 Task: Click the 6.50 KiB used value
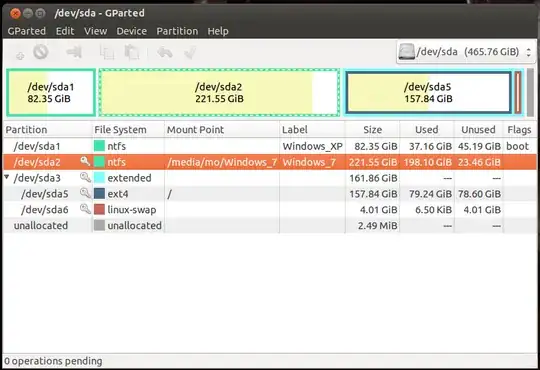[x=434, y=209]
